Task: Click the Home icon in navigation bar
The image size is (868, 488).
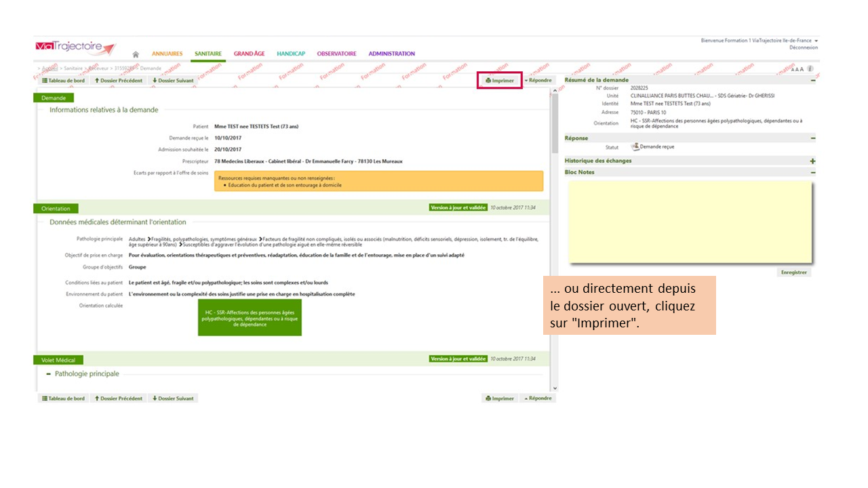Action: [136, 54]
